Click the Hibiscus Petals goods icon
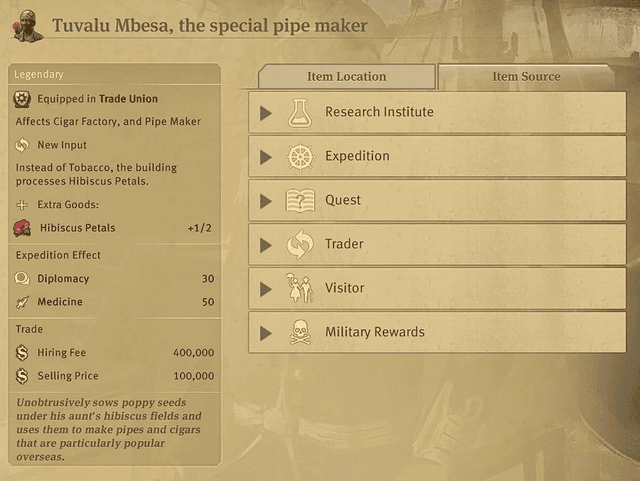This screenshot has height=481, width=640. pos(23,228)
